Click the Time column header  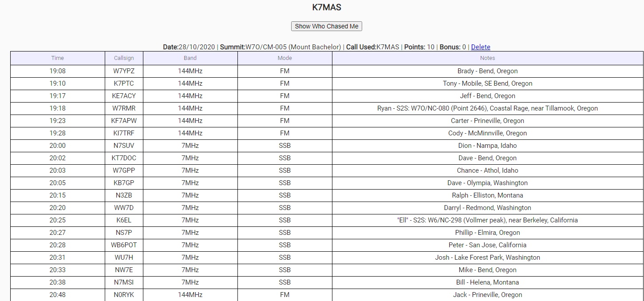coord(57,58)
